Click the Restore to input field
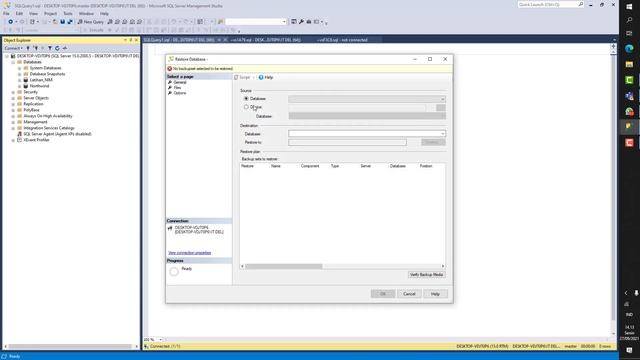 (347, 142)
